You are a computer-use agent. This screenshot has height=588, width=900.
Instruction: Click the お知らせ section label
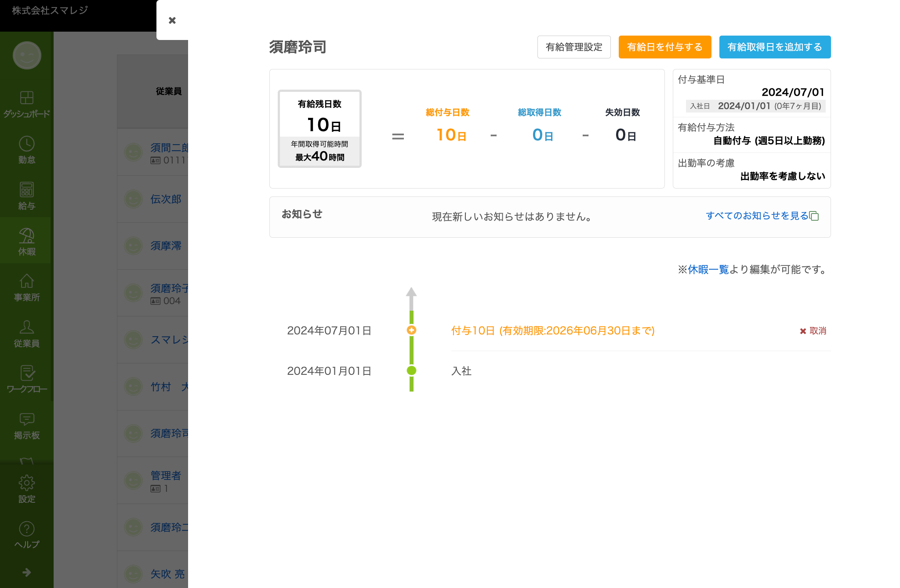[x=302, y=214]
